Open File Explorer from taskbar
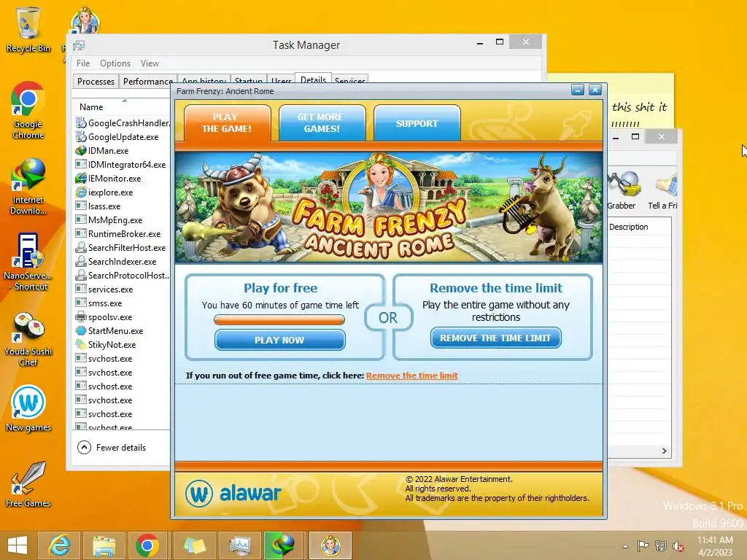Viewport: 747px width, 560px height. coord(104,545)
